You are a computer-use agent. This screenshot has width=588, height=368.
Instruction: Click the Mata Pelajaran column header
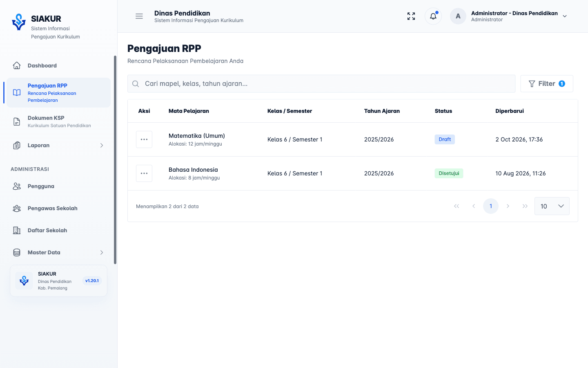(x=189, y=111)
